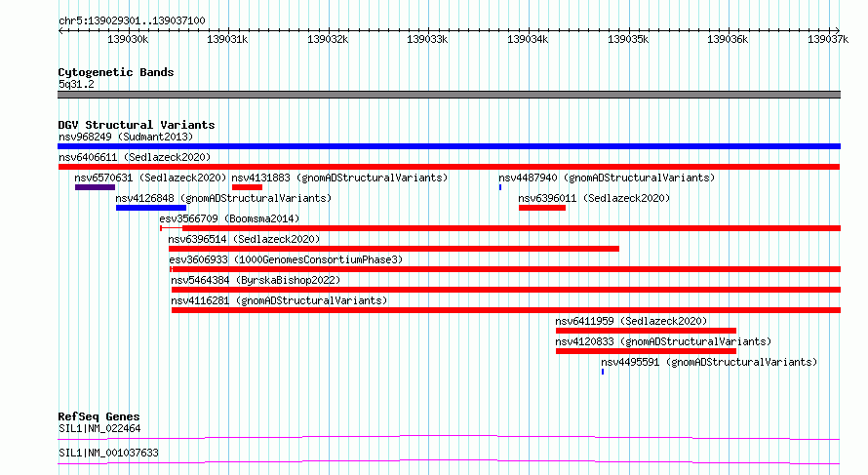Open the SIL1|NM_022464 gene label

(99, 428)
